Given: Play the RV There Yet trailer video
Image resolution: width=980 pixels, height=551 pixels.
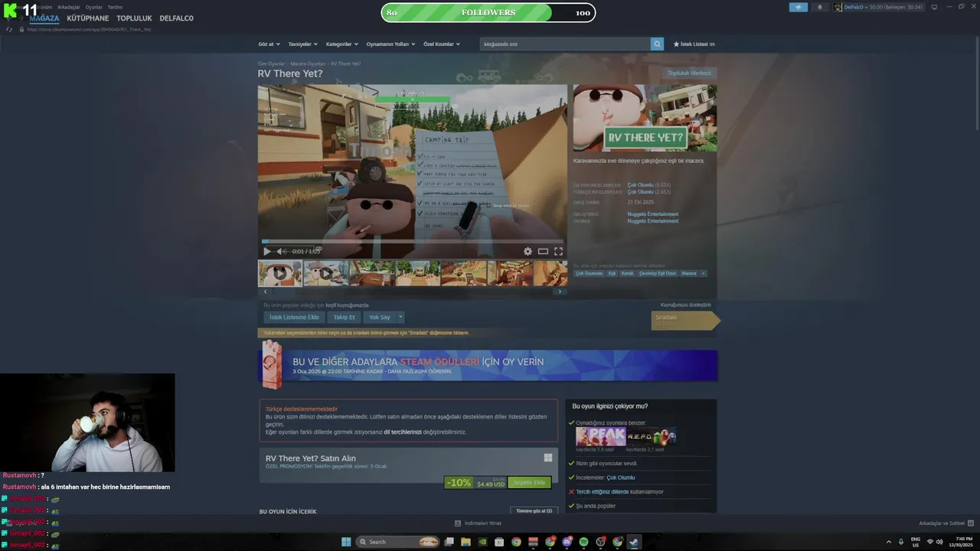Looking at the screenshot, I should (266, 251).
